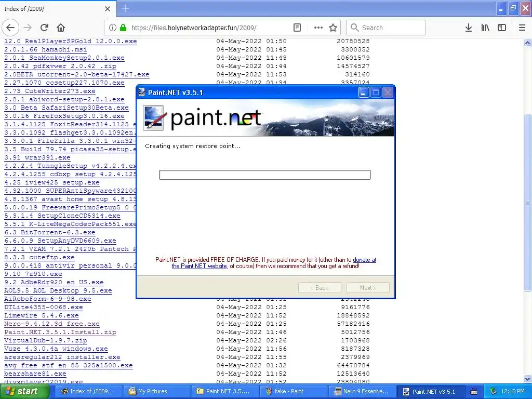Minimize the Paint.NET installer window
532x399 pixels.
[363, 92]
